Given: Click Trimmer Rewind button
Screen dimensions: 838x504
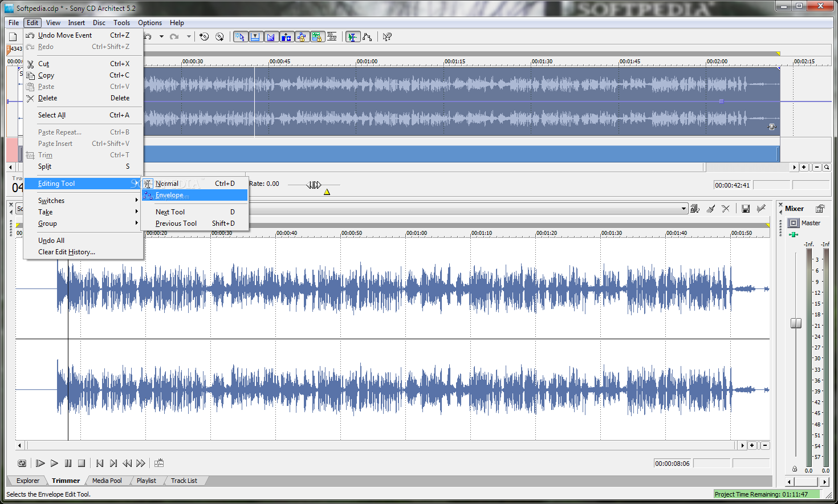Looking at the screenshot, I should tap(127, 464).
